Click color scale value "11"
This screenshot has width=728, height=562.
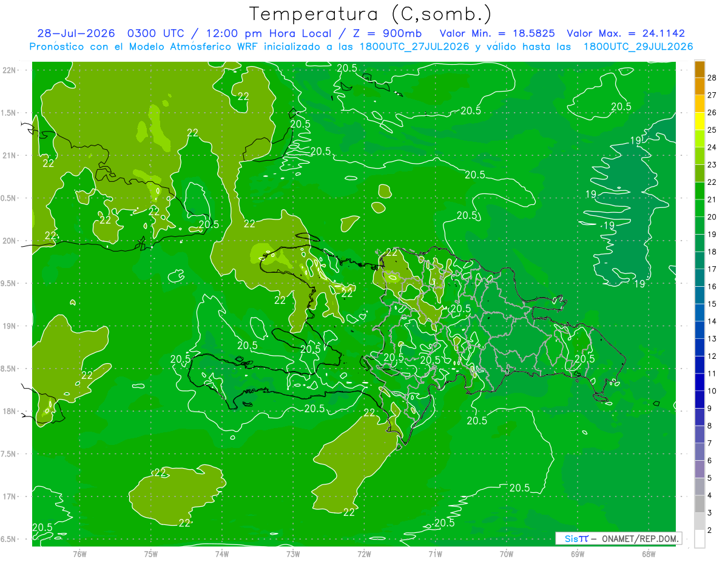point(712,373)
